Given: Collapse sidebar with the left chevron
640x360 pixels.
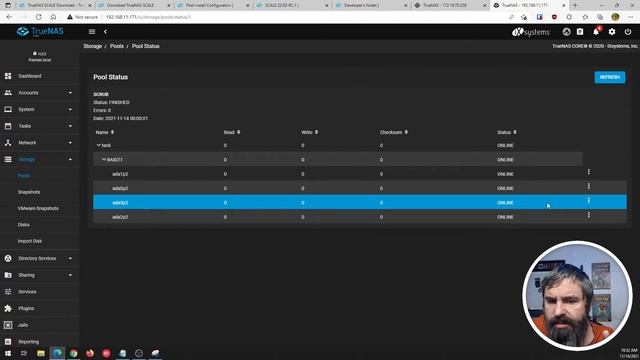Looking at the screenshot, I should pyautogui.click(x=105, y=31).
